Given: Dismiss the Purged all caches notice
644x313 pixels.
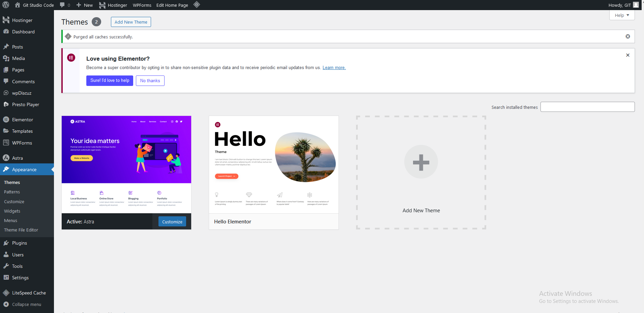Looking at the screenshot, I should pos(628,36).
